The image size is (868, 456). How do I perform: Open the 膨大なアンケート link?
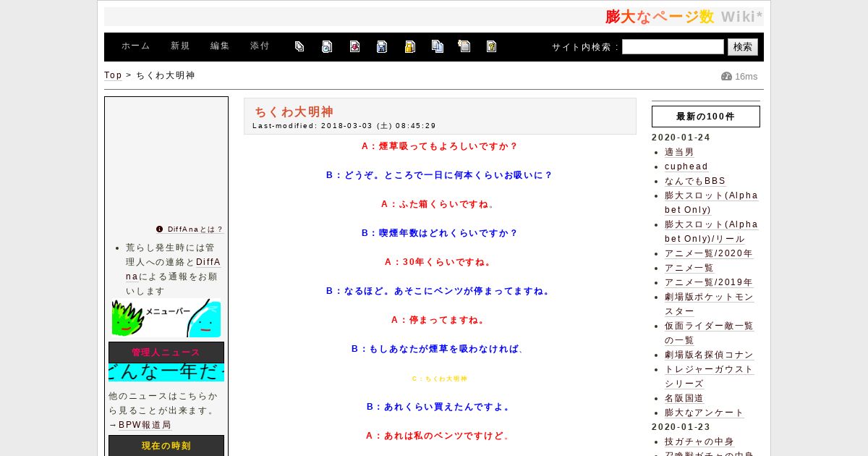pos(704,413)
